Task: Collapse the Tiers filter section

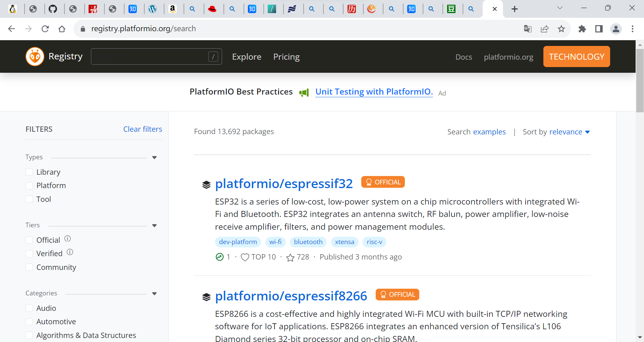Action: pos(154,226)
